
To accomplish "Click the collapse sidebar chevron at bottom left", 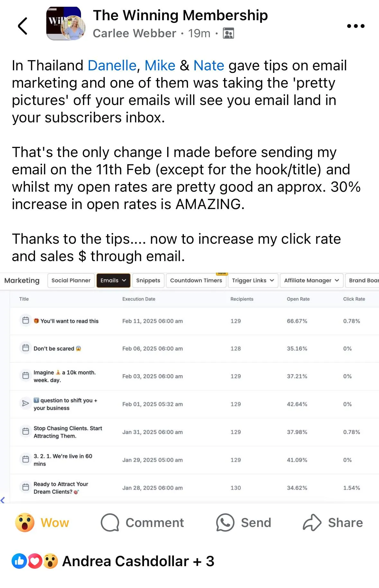I will click(3, 500).
